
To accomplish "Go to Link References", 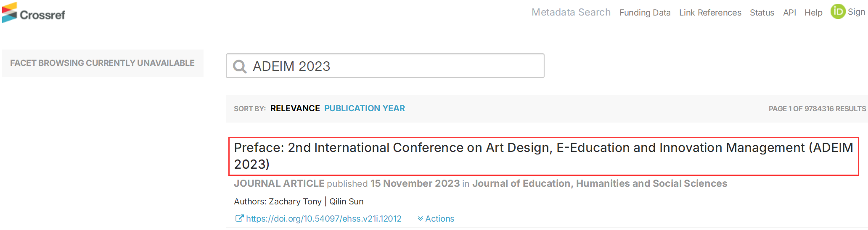I will point(710,13).
